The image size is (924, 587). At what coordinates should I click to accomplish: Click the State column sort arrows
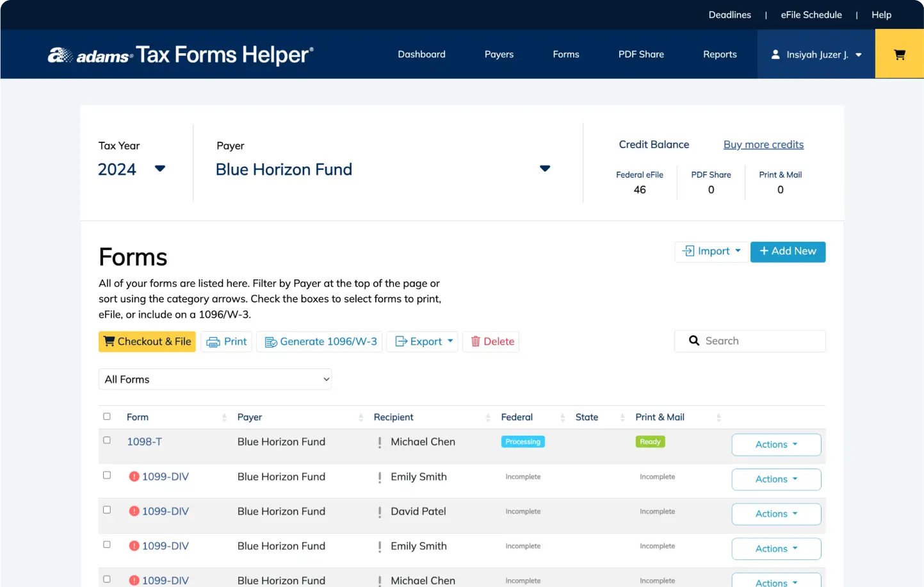(x=622, y=417)
